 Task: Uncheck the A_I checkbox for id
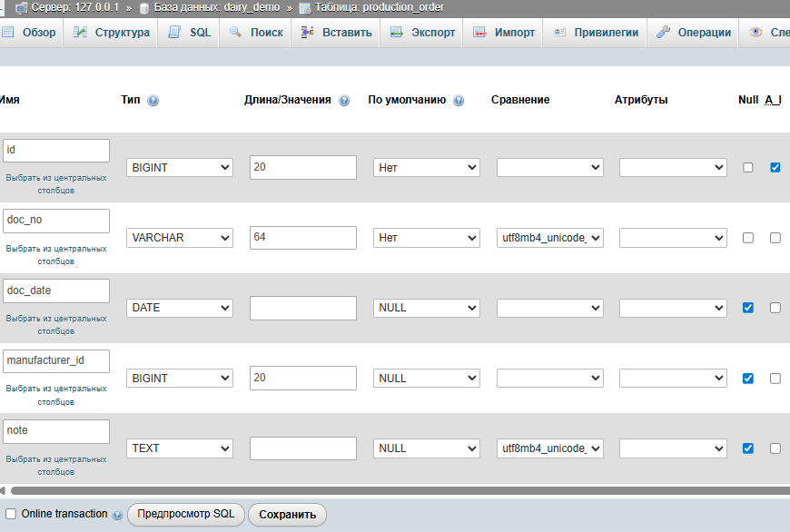coord(775,167)
